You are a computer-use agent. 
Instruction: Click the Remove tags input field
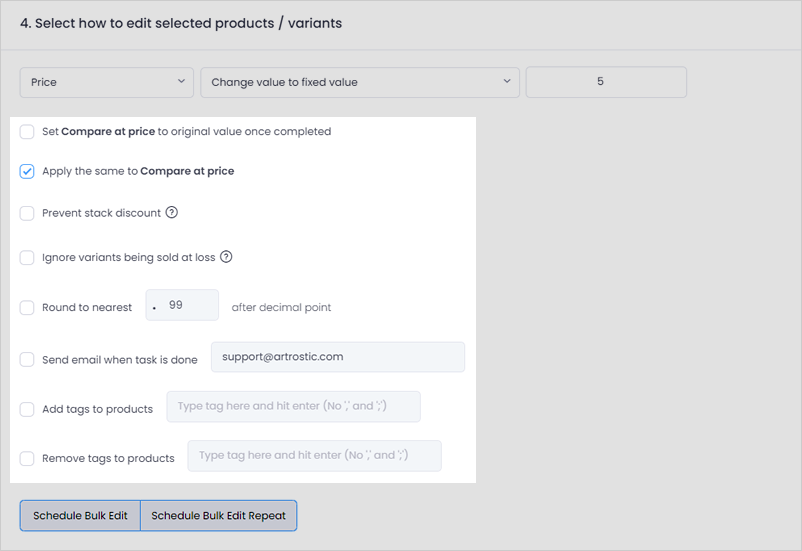tap(315, 456)
